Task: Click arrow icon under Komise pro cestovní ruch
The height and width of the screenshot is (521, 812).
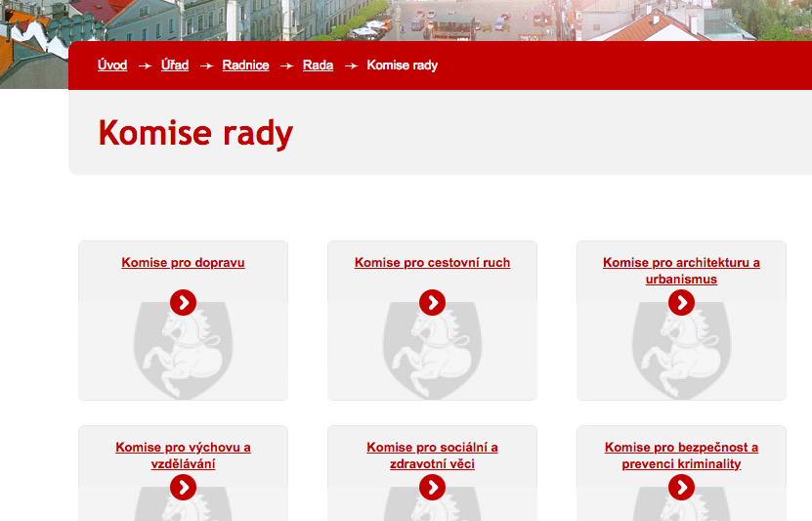Action: tap(432, 302)
